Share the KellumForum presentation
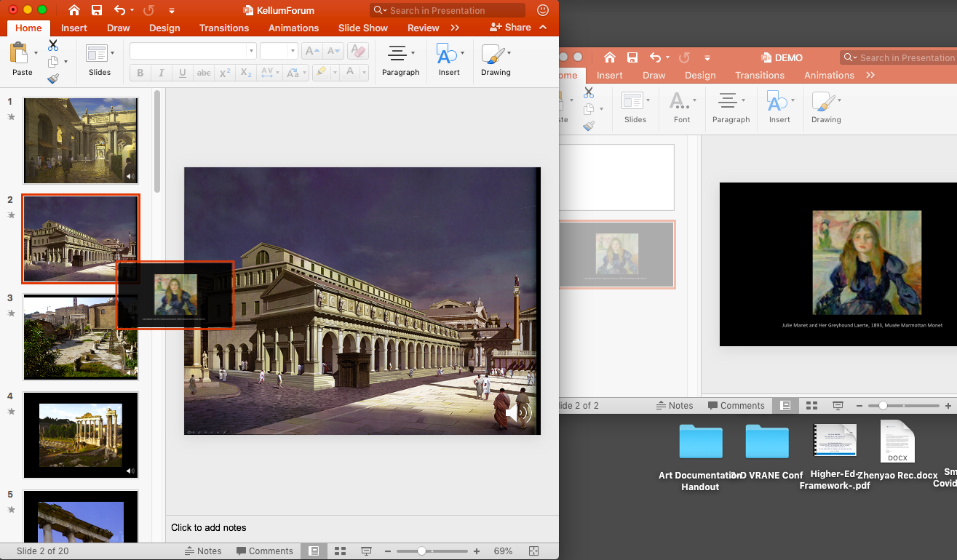This screenshot has width=957, height=560. (511, 28)
